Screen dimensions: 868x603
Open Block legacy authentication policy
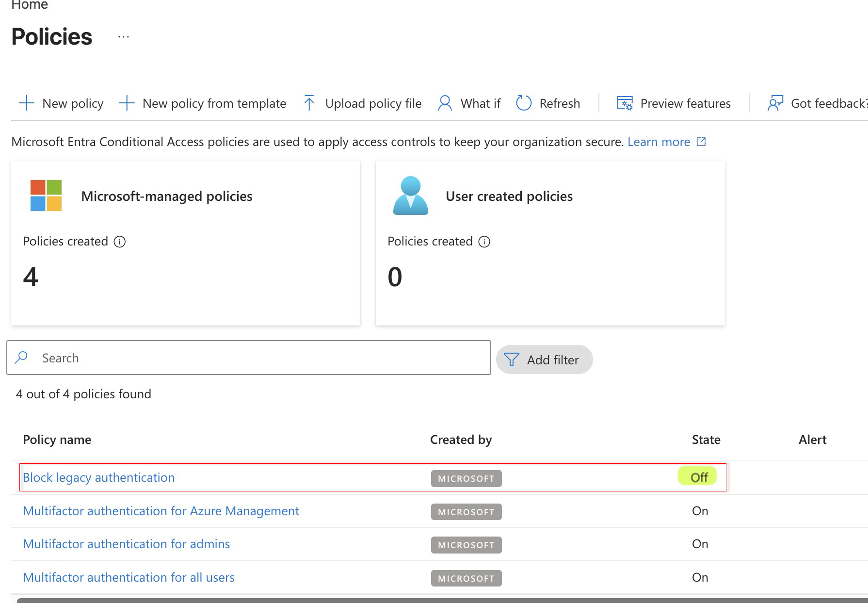(99, 477)
